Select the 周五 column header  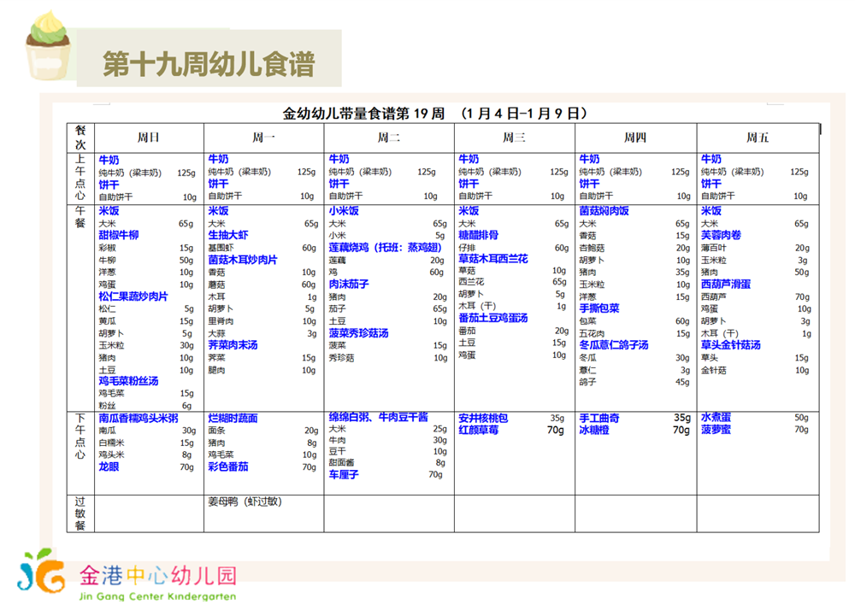(758, 138)
